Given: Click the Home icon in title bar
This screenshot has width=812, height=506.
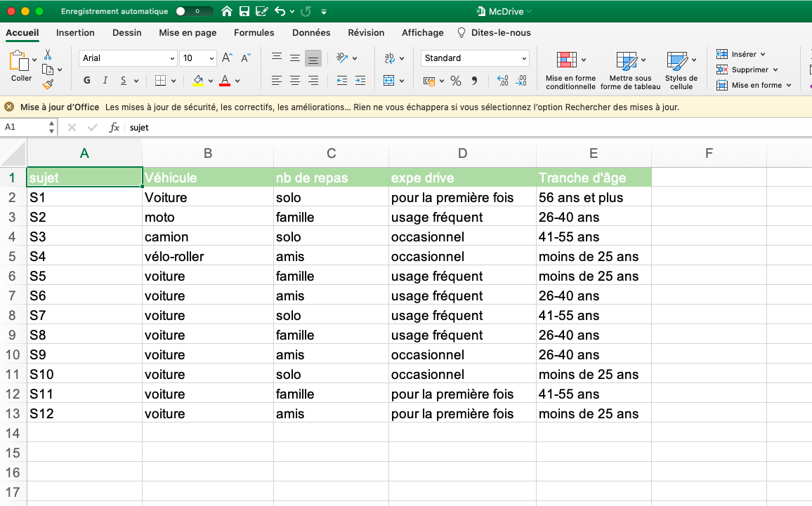Looking at the screenshot, I should (x=226, y=11).
